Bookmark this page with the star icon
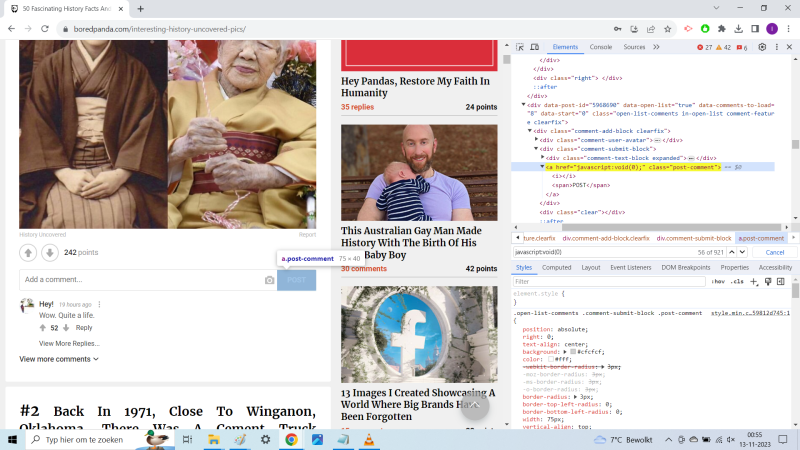 pos(667,29)
